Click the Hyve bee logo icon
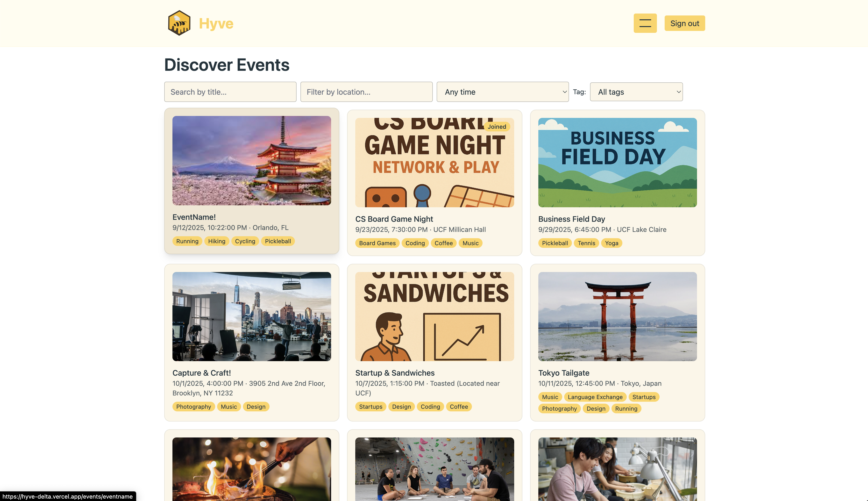 click(179, 23)
